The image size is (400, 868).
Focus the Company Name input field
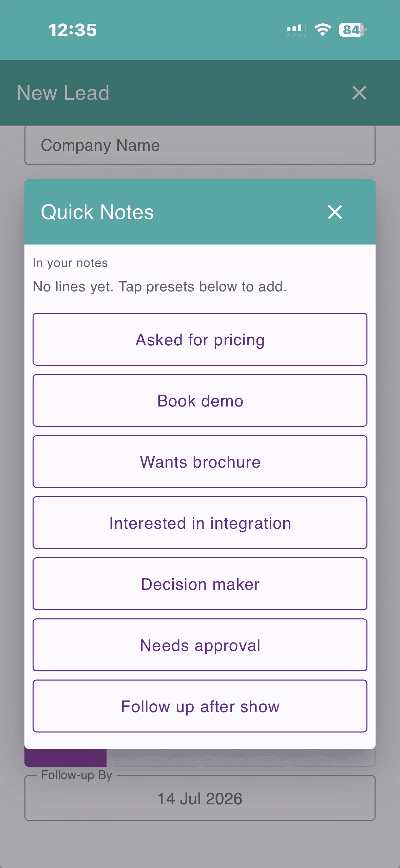click(x=200, y=145)
